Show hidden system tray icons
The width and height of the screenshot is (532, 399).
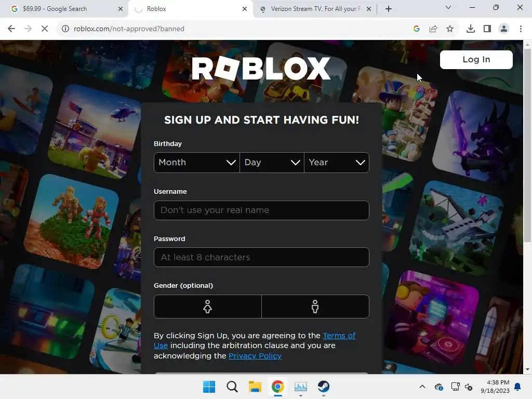(422, 387)
